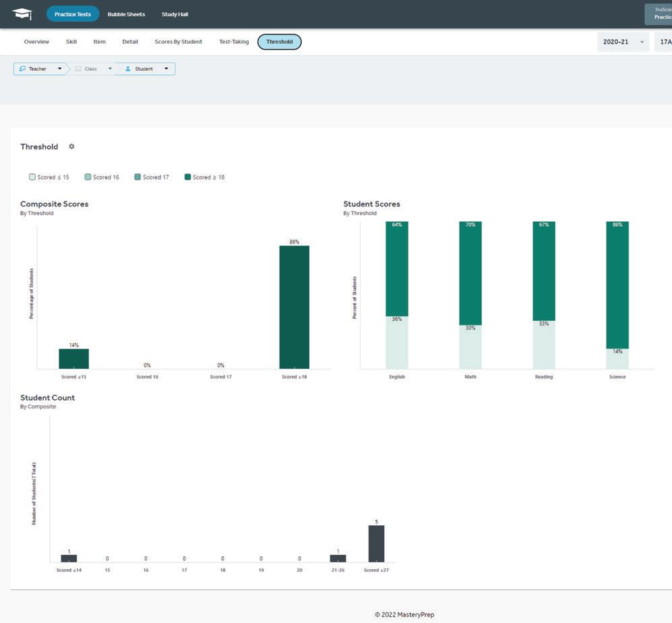Click the graduation cap logo icon
Screen dimensions: 672x623
[22, 13]
